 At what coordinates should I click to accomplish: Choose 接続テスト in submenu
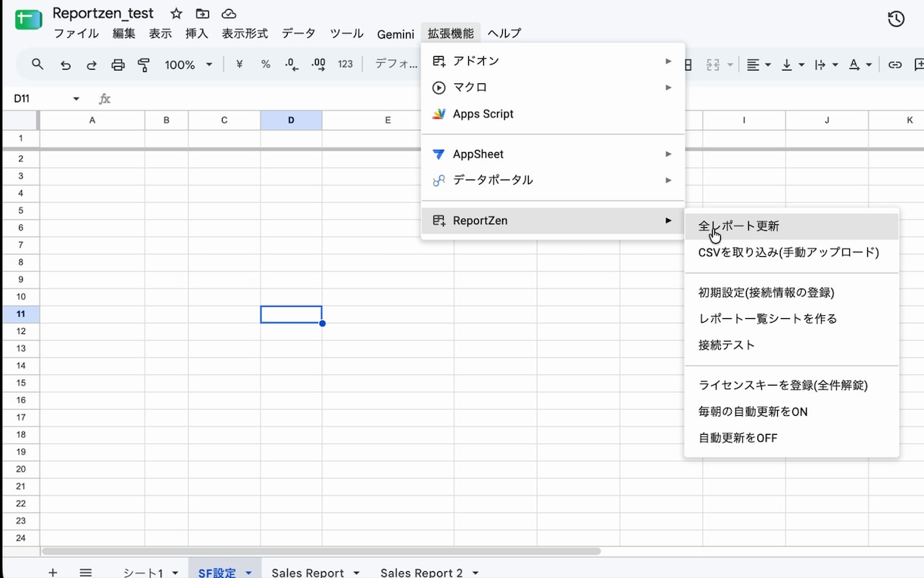pos(791,345)
